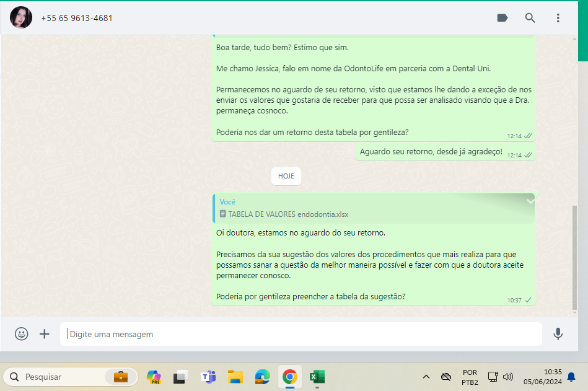Start voice message with microphone icon
The image size is (588, 391).
(x=558, y=334)
